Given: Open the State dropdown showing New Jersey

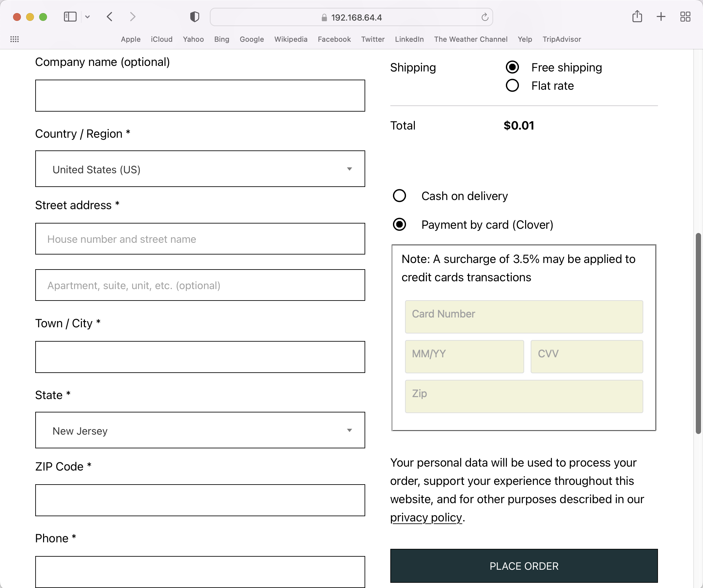Looking at the screenshot, I should (200, 430).
